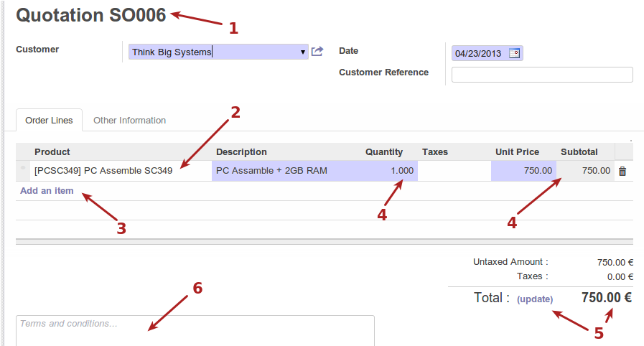Open the customer record via external link icon
This screenshot has height=346, width=644.
(x=317, y=52)
